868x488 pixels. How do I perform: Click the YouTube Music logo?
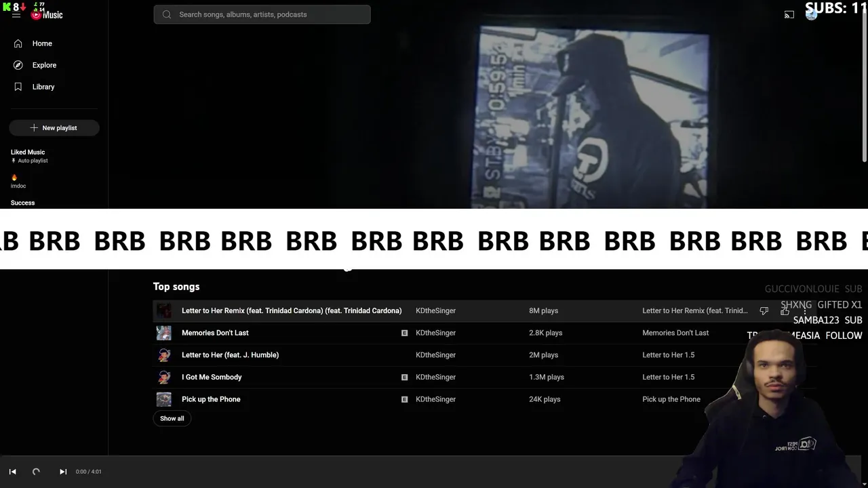47,15
